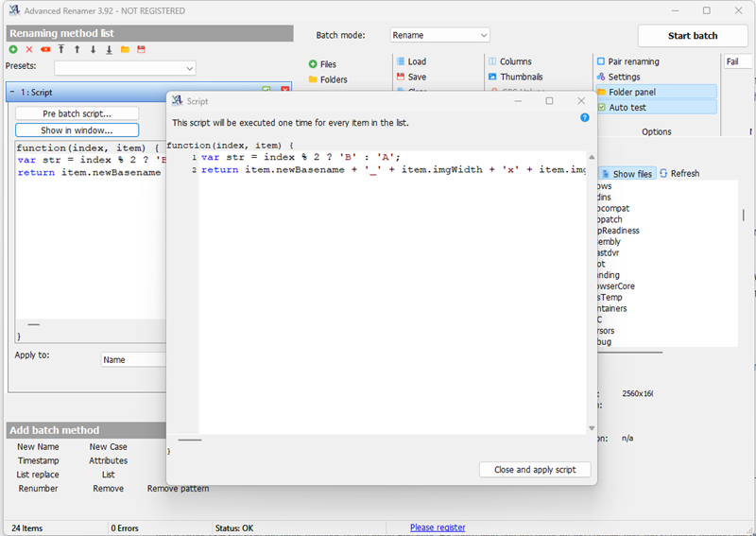Image resolution: width=756 pixels, height=536 pixels.
Task: Expand the Presets dropdown list
Action: (x=125, y=68)
